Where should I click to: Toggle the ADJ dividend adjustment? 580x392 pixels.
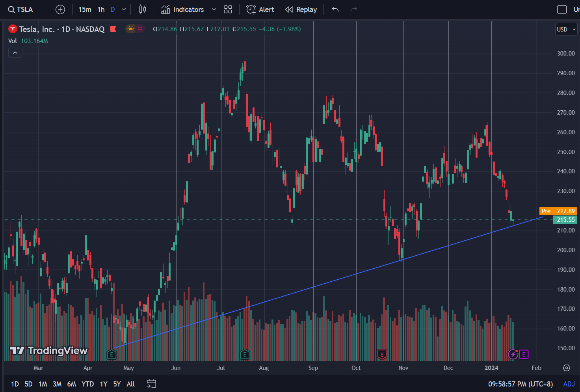(x=569, y=384)
